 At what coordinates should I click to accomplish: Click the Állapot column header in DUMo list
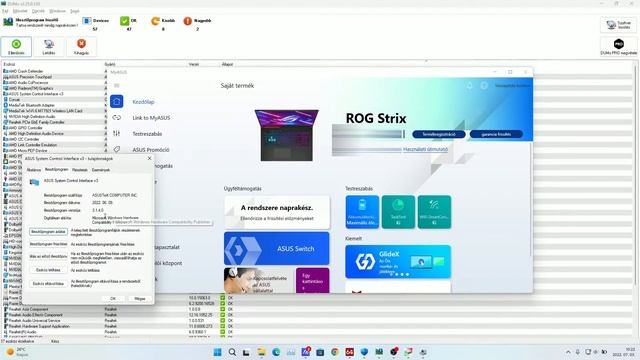tap(227, 64)
